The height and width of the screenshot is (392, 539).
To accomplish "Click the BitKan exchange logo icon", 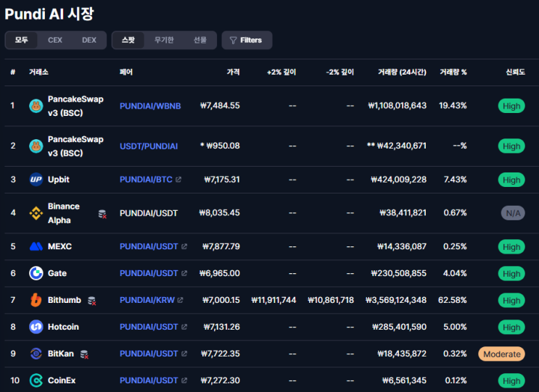I will tap(36, 354).
